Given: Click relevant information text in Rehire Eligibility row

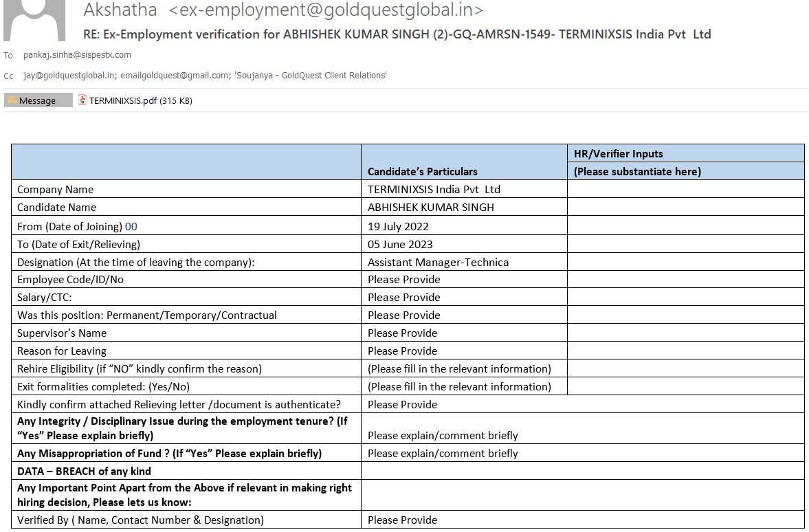Looking at the screenshot, I should 459,368.
